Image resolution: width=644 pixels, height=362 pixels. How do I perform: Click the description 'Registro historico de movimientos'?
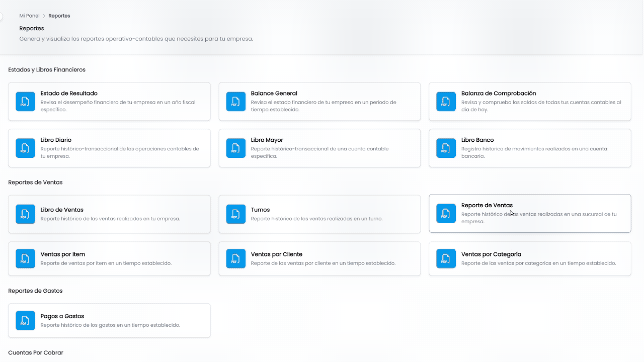534,152
